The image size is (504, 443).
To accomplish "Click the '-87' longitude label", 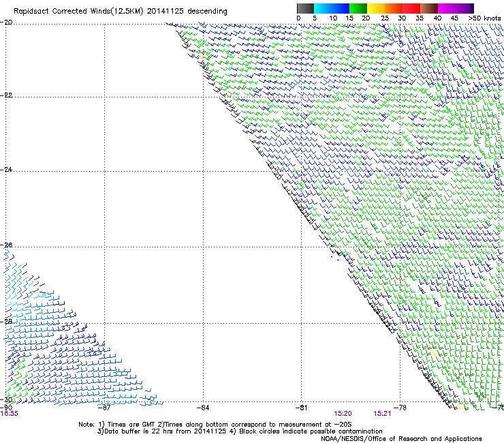I will point(104,408).
